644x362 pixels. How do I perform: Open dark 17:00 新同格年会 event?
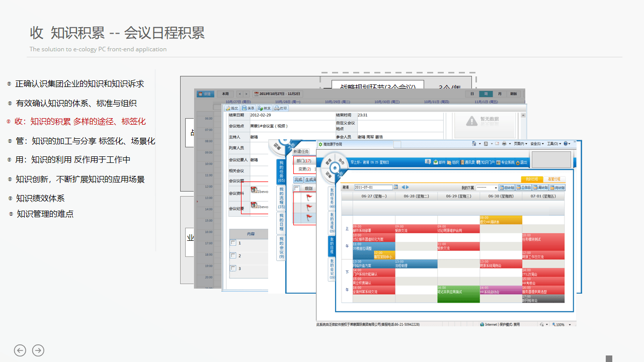543,299
